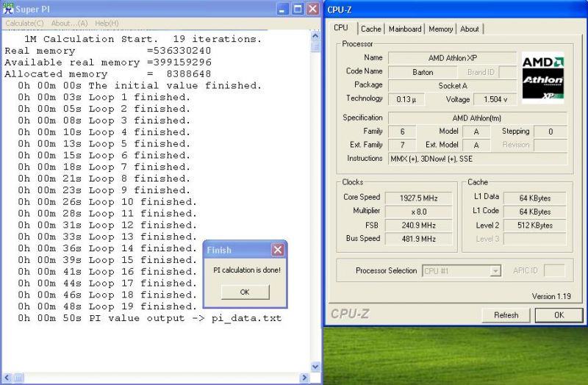Screen dimensions: 588x385
Task: Click the Bus Speed value 481.9 MHz
Action: point(418,239)
